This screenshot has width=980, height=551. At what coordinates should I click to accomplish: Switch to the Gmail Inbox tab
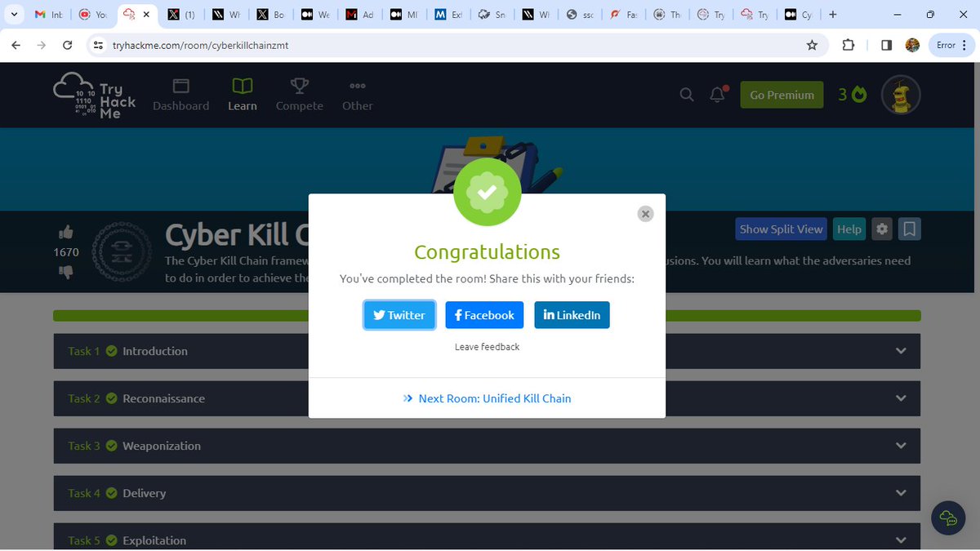tap(48, 15)
